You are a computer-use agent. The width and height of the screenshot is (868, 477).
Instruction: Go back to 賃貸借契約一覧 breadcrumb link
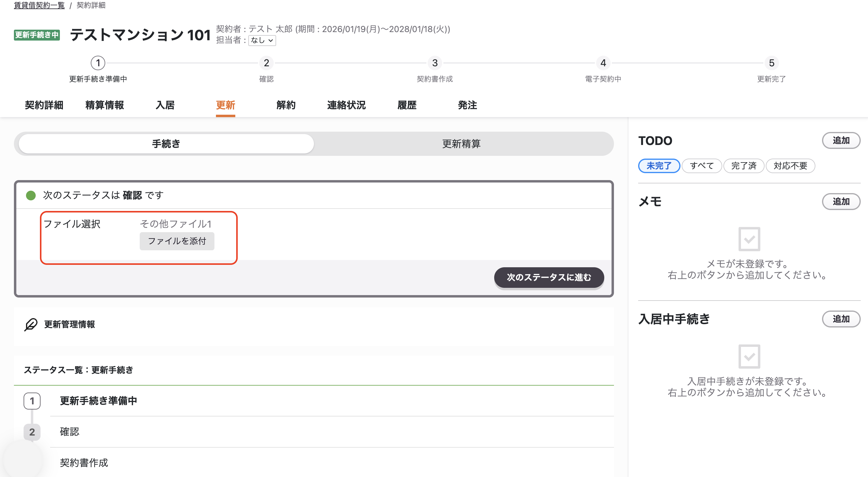pos(39,5)
